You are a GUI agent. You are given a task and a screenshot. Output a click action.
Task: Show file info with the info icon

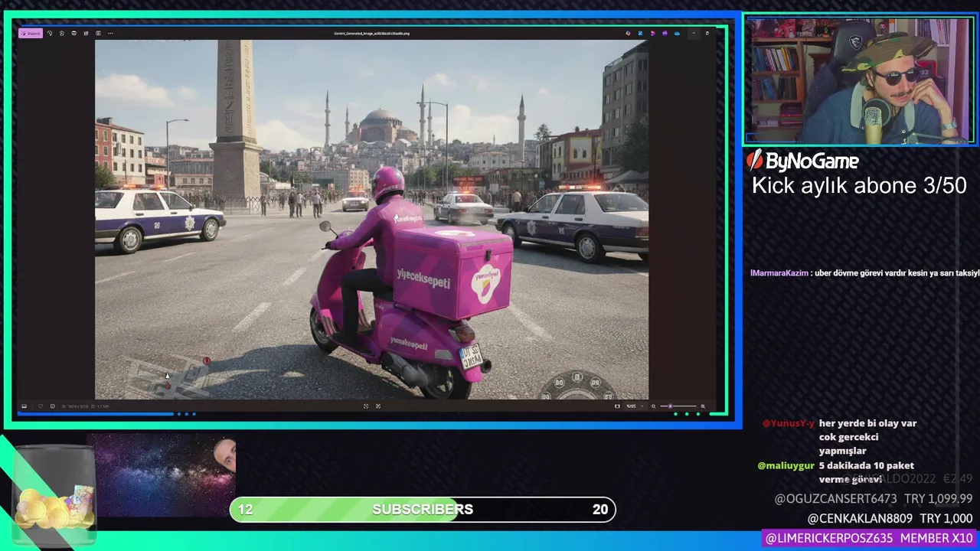[x=52, y=406]
